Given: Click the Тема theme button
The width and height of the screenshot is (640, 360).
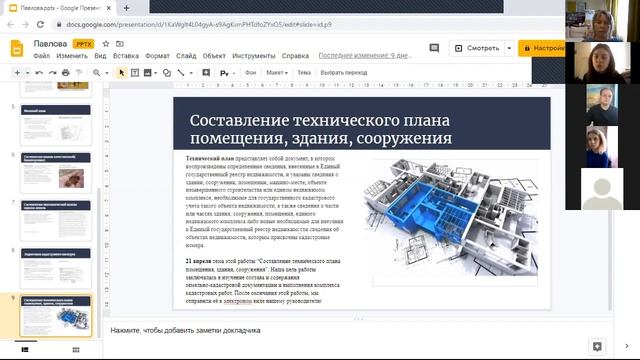Looking at the screenshot, I should pos(304,73).
